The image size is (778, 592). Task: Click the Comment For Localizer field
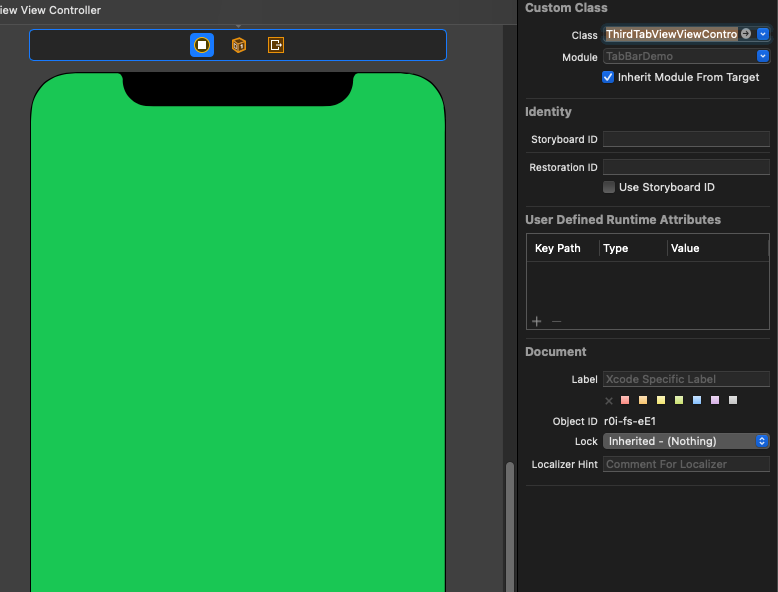(x=686, y=464)
